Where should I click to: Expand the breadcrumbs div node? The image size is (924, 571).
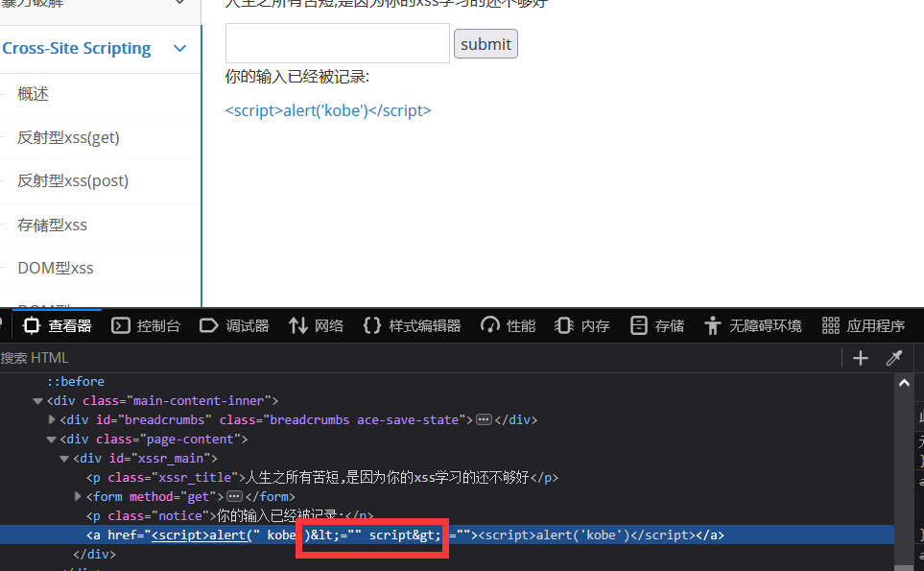51,420
